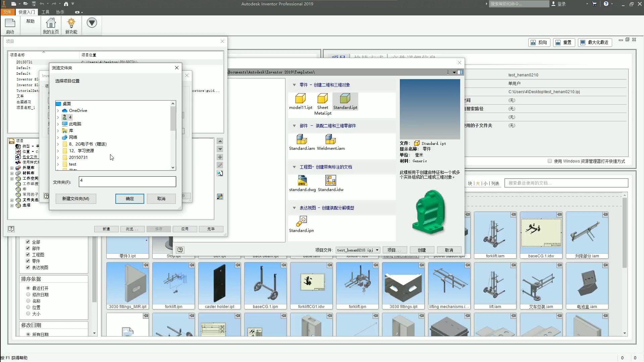The height and width of the screenshot is (362, 644).
Task: Switch to the 快速入门 ribbon tab
Action: [x=26, y=12]
